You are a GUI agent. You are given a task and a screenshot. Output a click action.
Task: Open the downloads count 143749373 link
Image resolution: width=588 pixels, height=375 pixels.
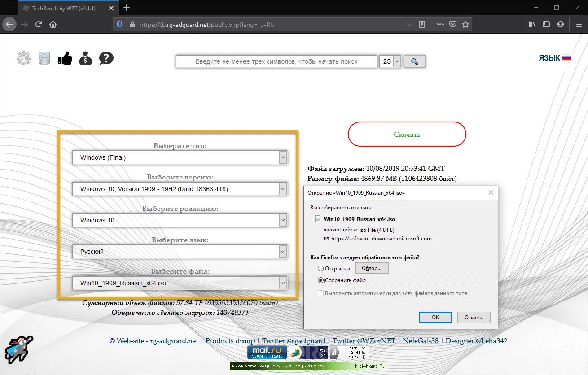(233, 312)
